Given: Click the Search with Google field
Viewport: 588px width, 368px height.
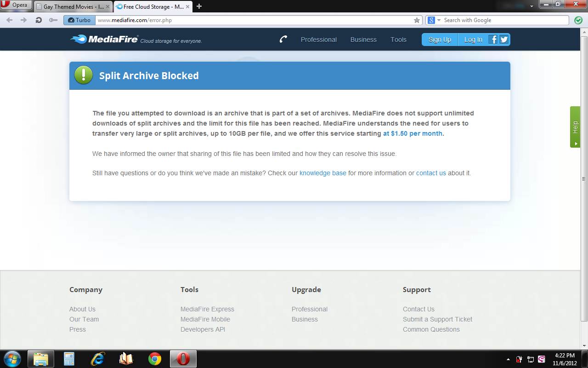Looking at the screenshot, I should pyautogui.click(x=505, y=20).
